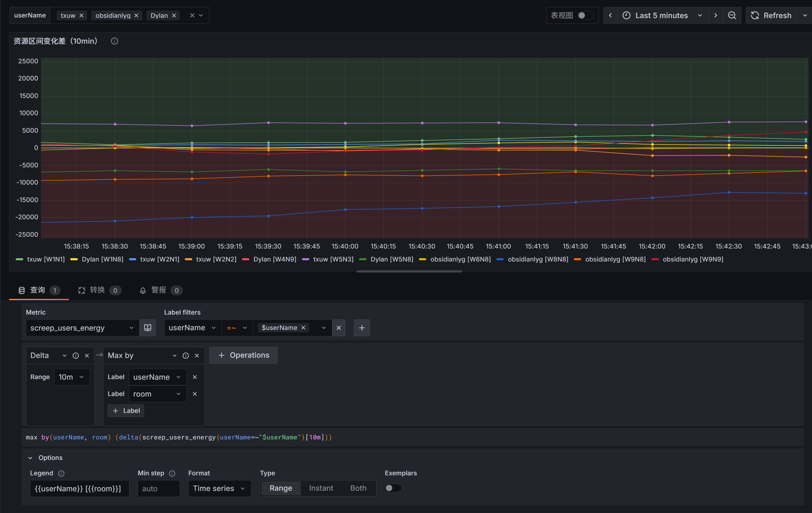Click the Refresh button
Image resolution: width=812 pixels, height=513 pixels.
[771, 15]
